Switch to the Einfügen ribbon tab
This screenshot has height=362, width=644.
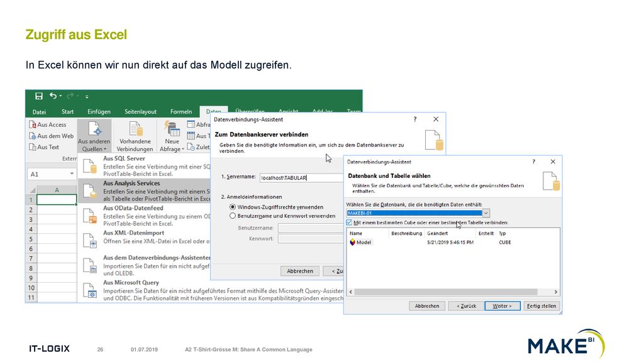coord(99,112)
